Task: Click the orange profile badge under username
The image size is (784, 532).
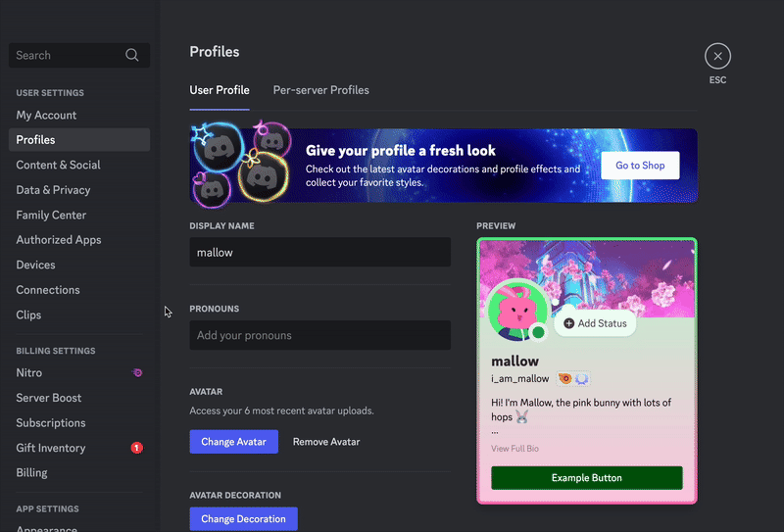Action: 564,378
